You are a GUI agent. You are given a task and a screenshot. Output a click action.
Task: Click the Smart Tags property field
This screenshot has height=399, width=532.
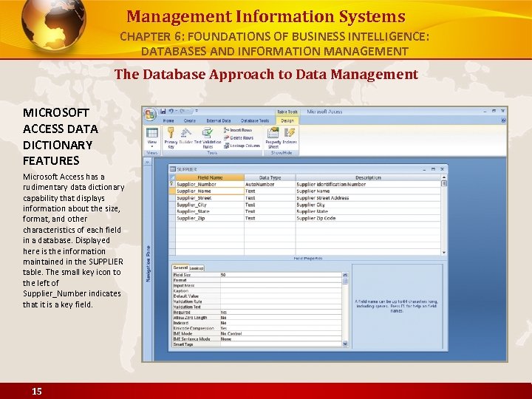281,344
